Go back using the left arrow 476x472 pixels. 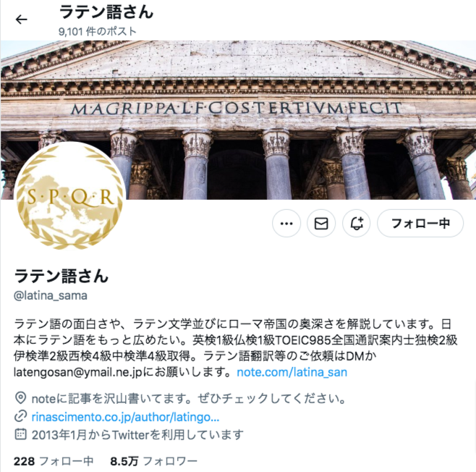(21, 20)
